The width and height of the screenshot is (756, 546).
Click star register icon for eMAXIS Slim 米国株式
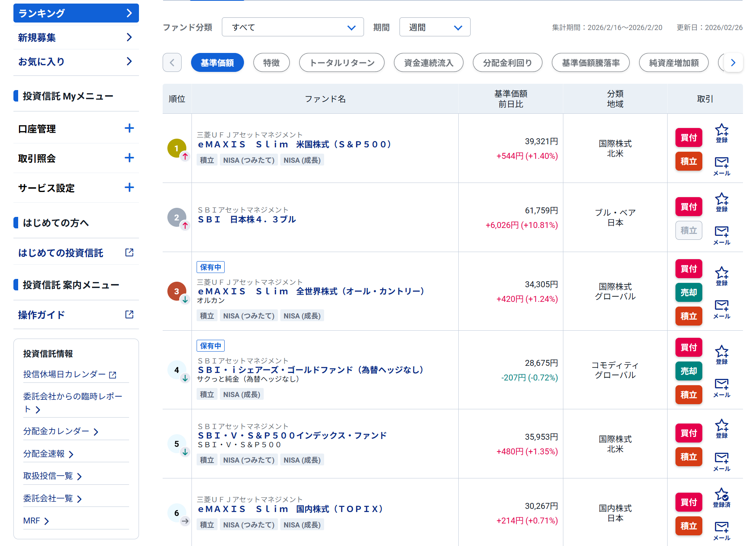(x=721, y=132)
